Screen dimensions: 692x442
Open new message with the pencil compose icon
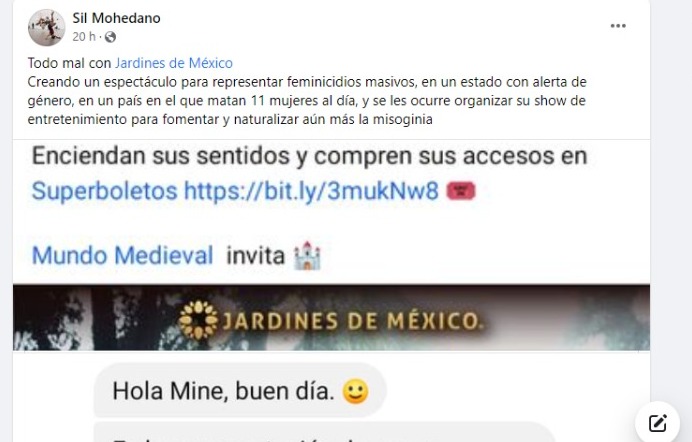(658, 423)
